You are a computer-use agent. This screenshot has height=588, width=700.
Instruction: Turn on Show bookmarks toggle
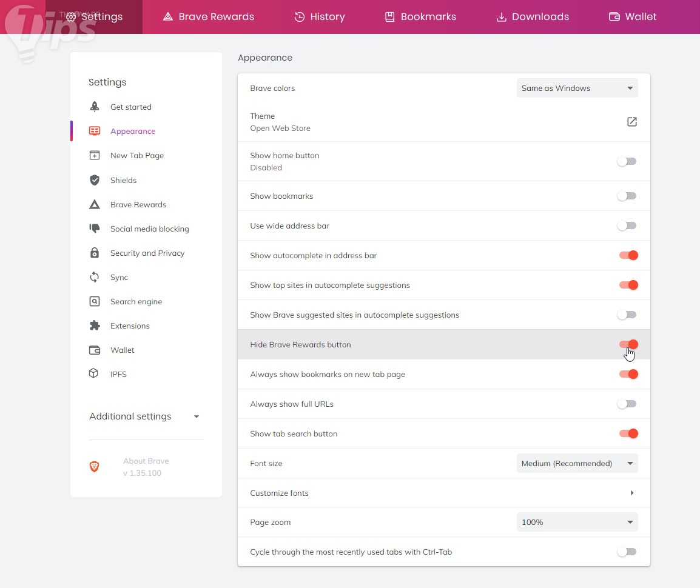tap(627, 196)
